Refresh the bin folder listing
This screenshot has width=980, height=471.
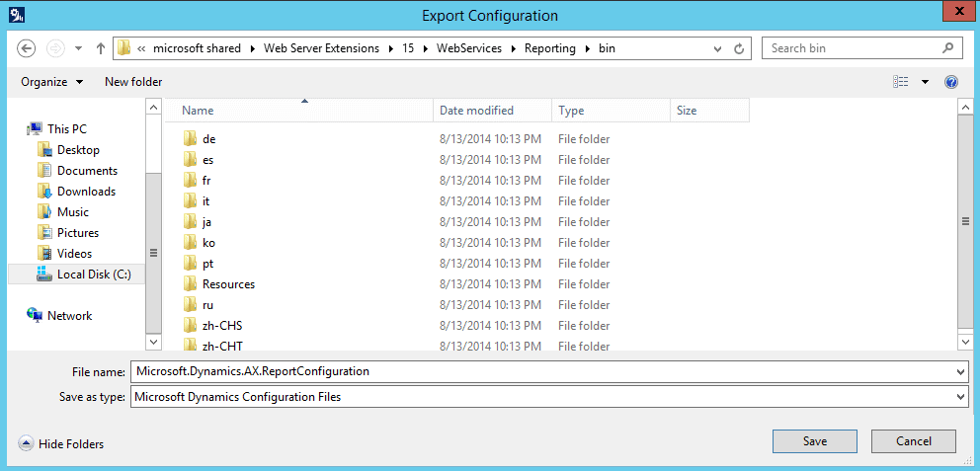pos(739,48)
